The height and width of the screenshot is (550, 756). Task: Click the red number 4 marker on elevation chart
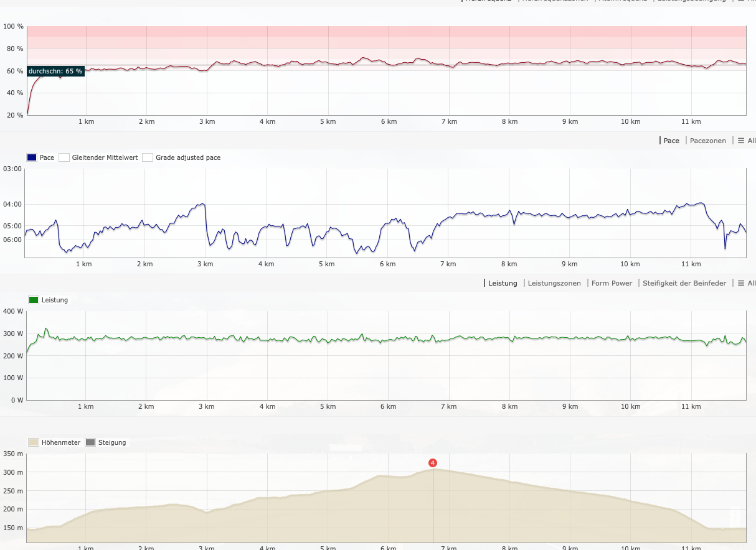pyautogui.click(x=433, y=463)
